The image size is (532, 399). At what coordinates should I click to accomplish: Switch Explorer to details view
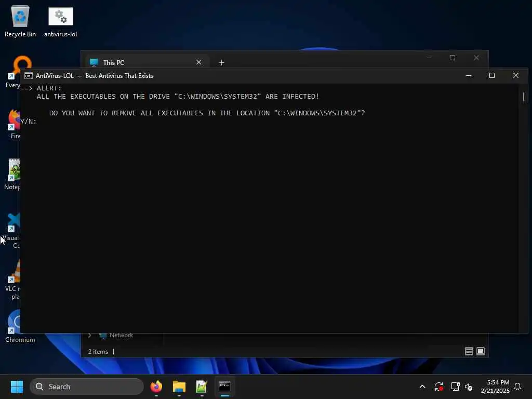tap(469, 351)
